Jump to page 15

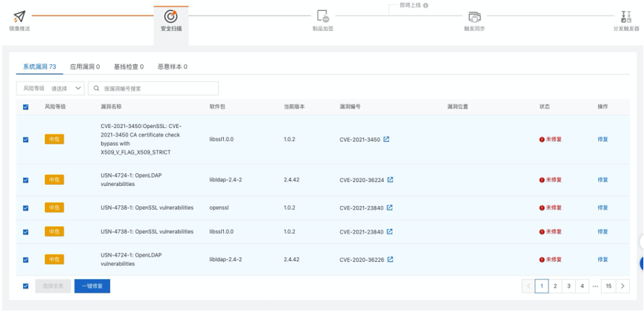click(608, 286)
